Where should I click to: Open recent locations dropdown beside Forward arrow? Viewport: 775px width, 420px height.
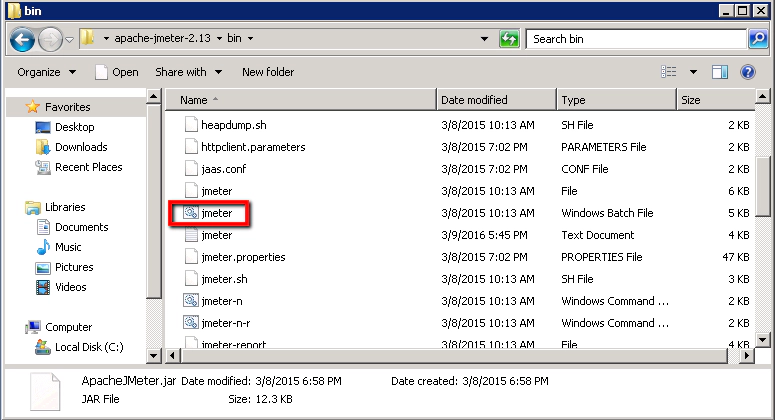pos(69,40)
